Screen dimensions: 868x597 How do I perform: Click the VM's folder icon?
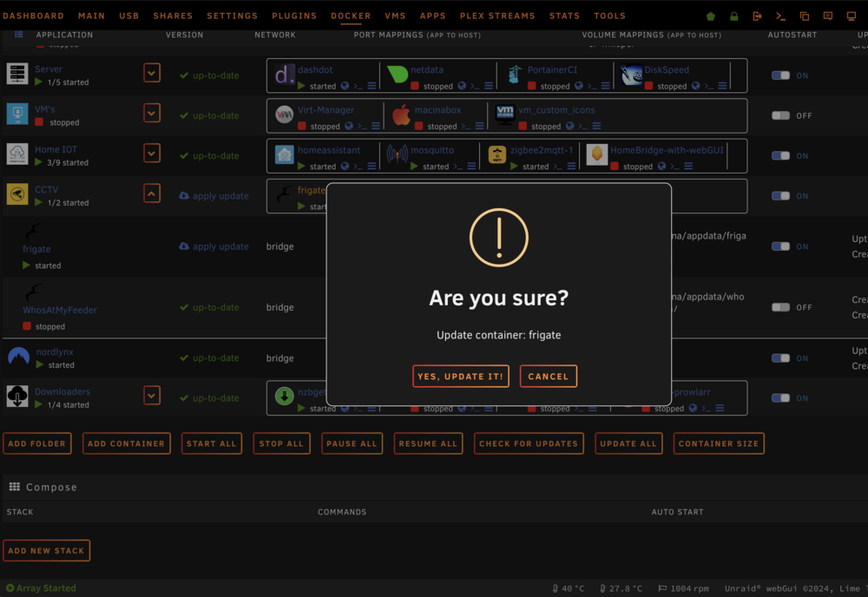pos(17,114)
